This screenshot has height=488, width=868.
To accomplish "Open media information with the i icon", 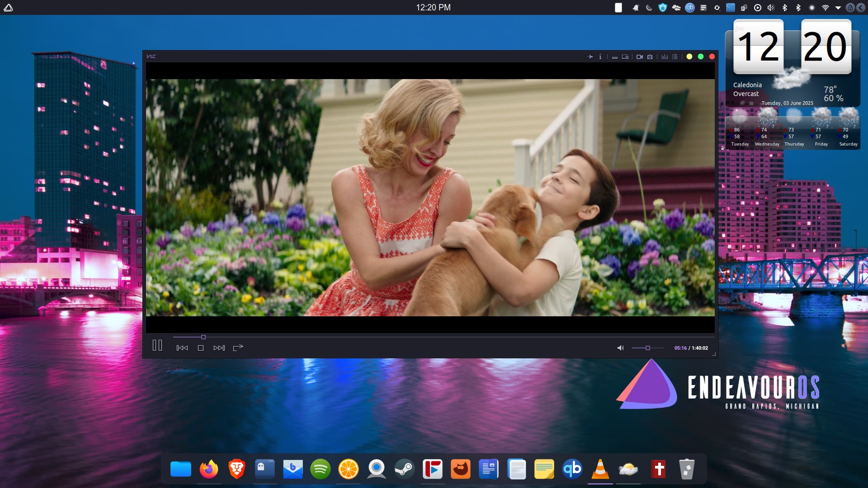I will coord(600,57).
